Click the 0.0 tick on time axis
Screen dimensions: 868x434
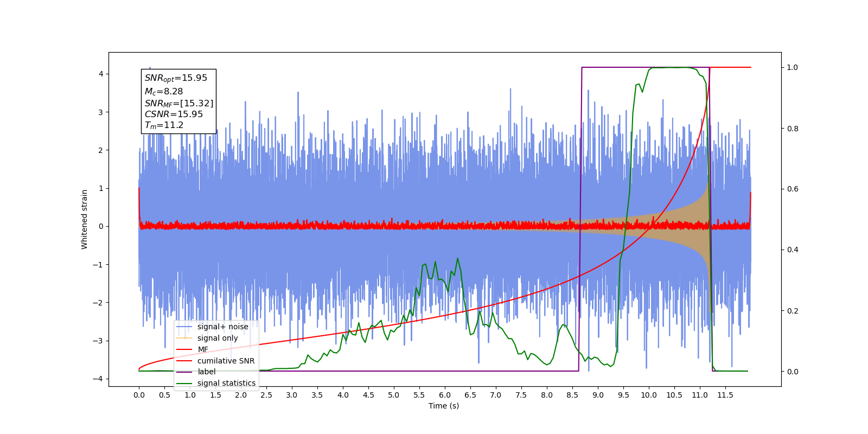click(x=139, y=395)
